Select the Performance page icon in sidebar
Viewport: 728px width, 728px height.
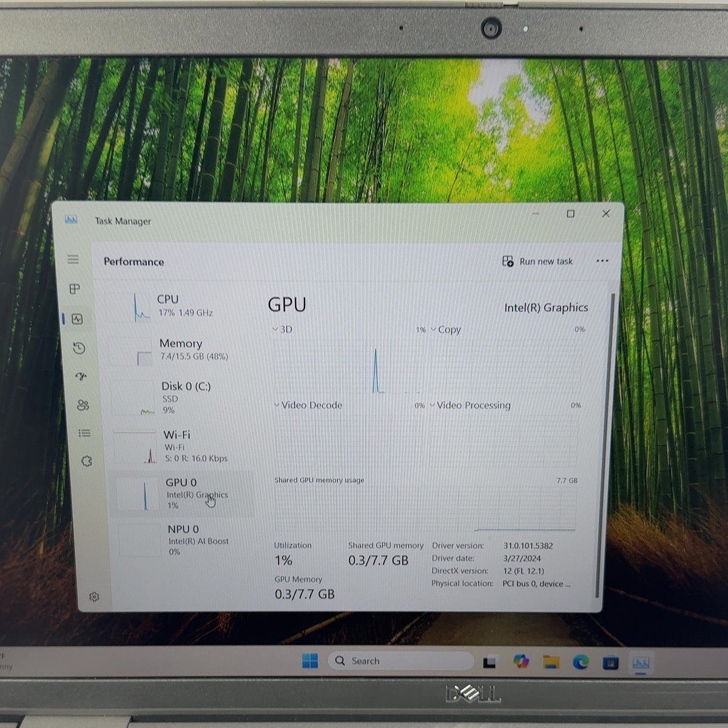[77, 319]
